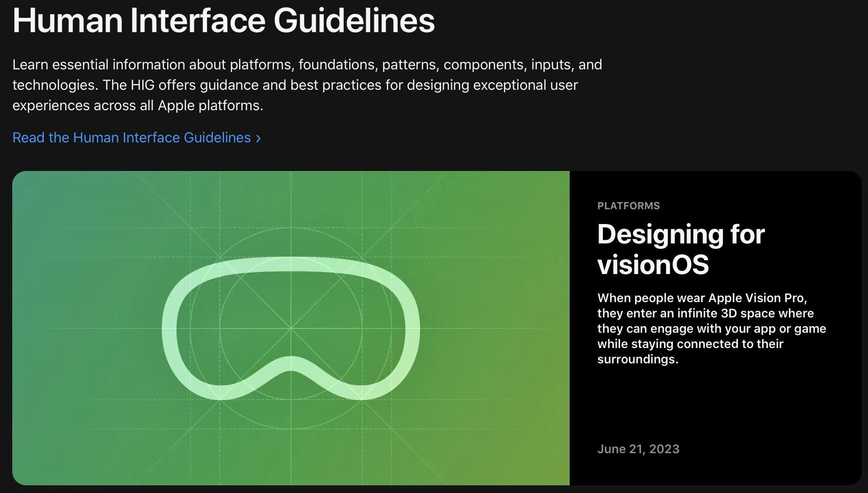Viewport: 868px width, 493px height.
Task: Click the Human Interface Guidelines main heading
Action: [x=223, y=20]
